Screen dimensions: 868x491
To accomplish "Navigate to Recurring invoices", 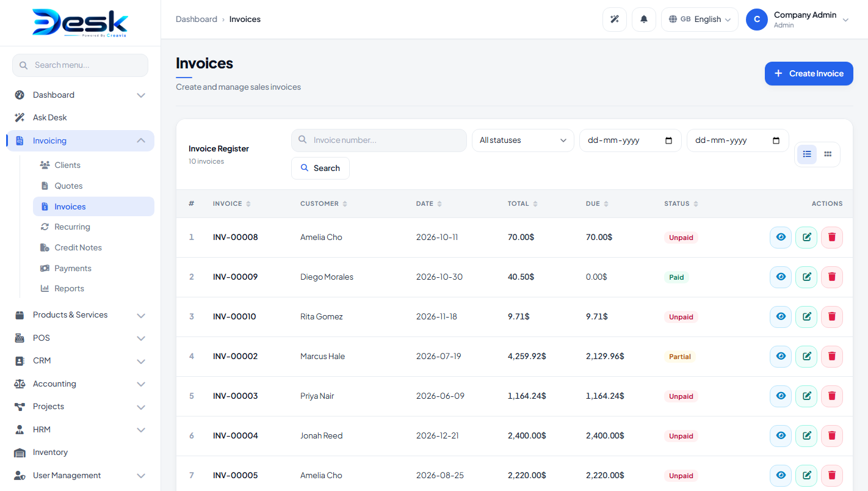I will tap(93, 227).
